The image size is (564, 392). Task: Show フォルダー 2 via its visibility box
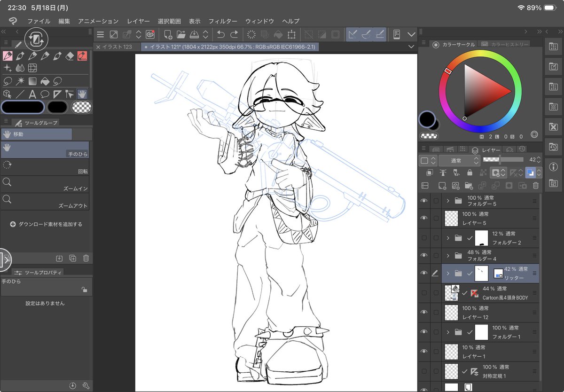(x=424, y=238)
